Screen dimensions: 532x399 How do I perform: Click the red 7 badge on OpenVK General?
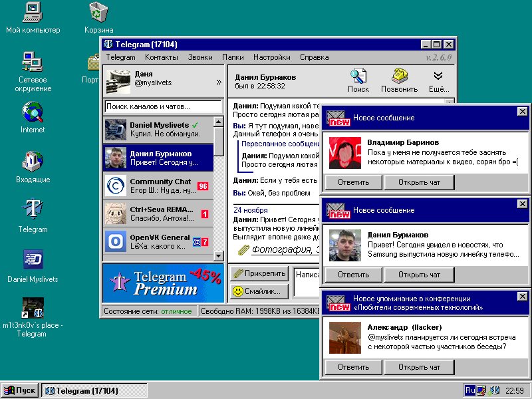[205, 242]
